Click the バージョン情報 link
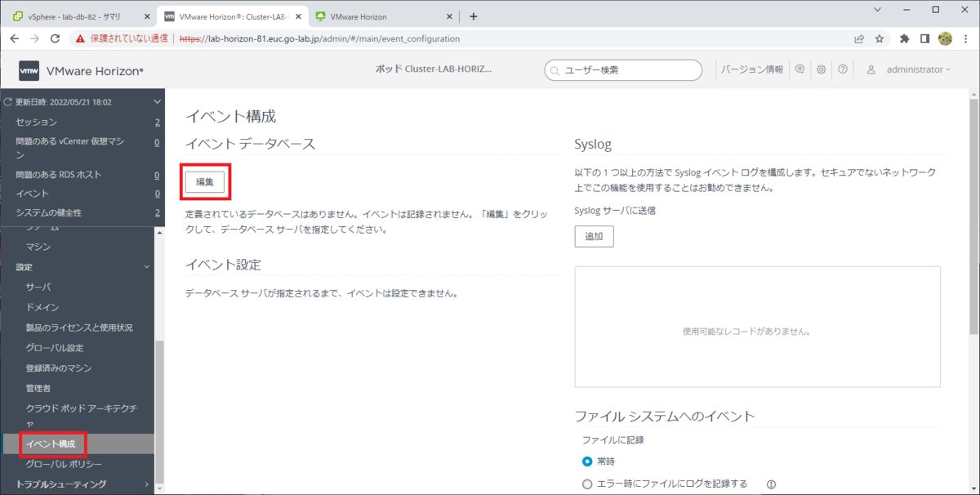 752,70
